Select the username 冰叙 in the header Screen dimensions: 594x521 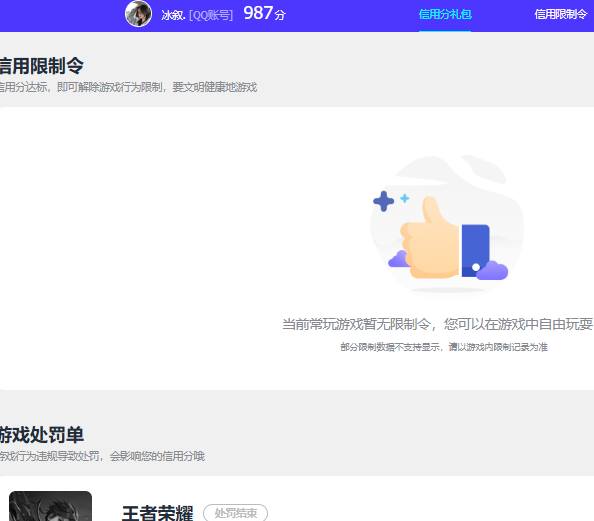[173, 15]
